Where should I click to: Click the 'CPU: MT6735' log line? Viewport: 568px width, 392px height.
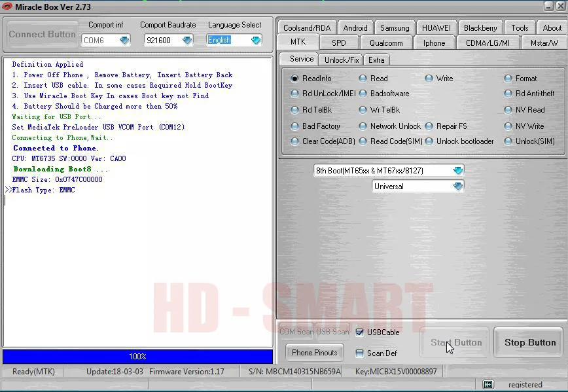point(69,158)
